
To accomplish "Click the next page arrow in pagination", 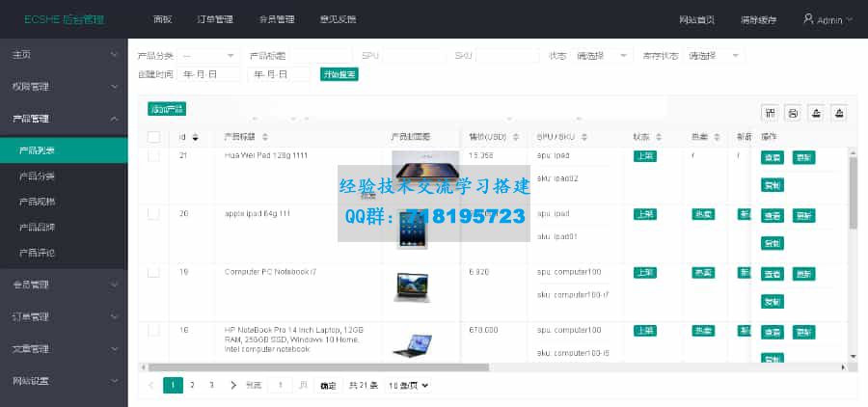I will [x=232, y=385].
